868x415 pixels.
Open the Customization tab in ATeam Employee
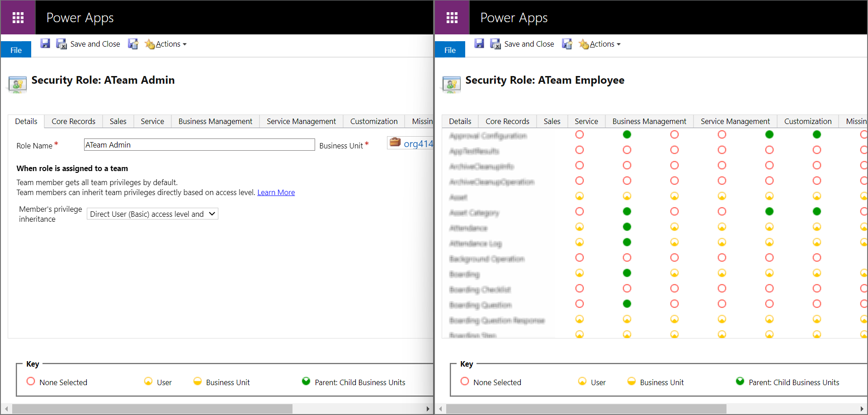click(x=807, y=121)
